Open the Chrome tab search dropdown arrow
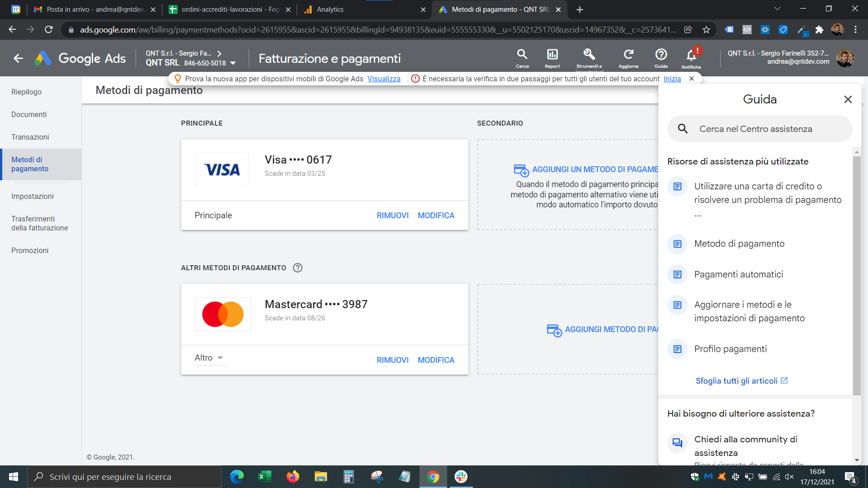 777,9
